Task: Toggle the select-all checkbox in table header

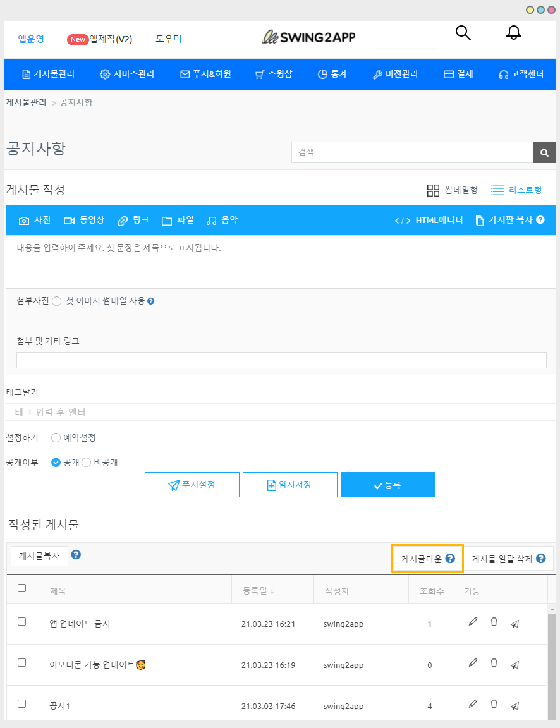Action: tap(22, 588)
